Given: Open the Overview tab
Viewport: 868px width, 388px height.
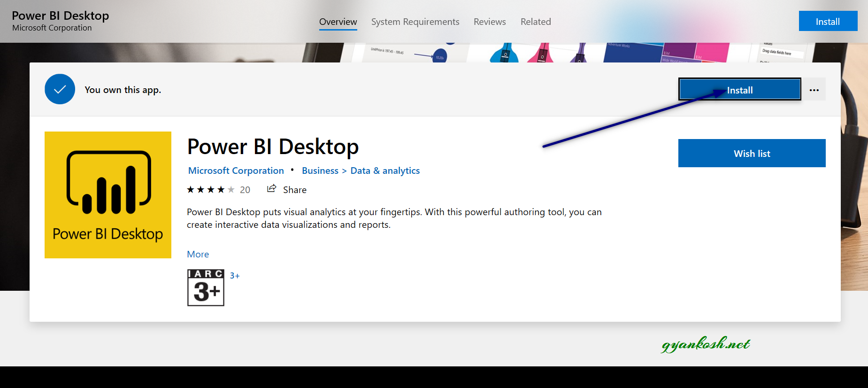Looking at the screenshot, I should click(x=338, y=22).
